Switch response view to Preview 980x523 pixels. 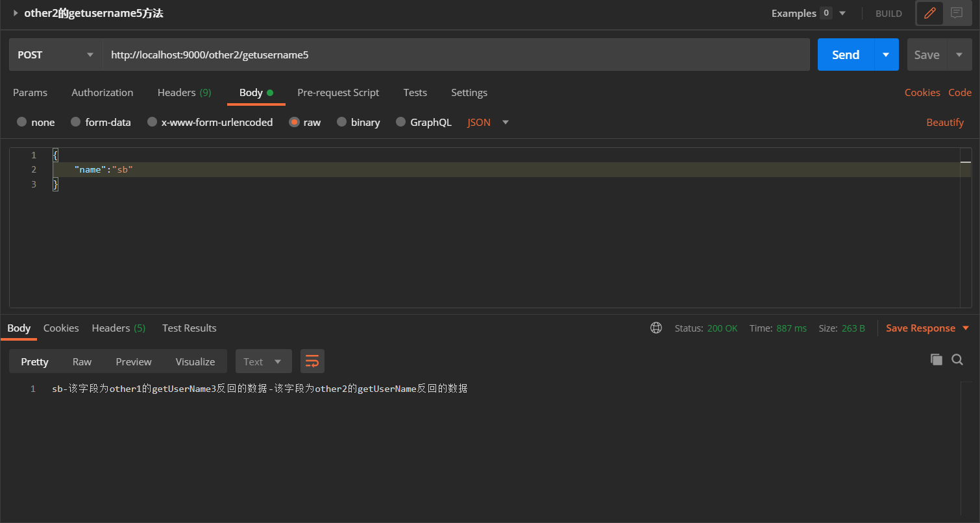click(x=134, y=361)
